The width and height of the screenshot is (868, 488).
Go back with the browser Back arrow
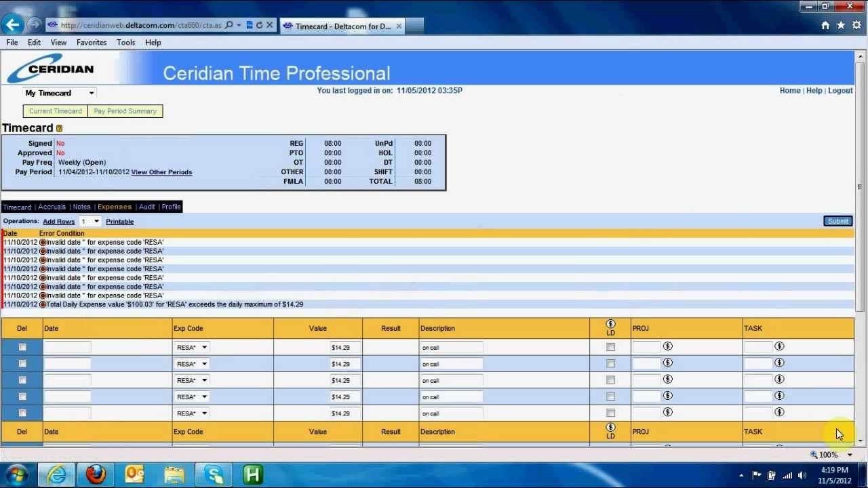pyautogui.click(x=13, y=25)
